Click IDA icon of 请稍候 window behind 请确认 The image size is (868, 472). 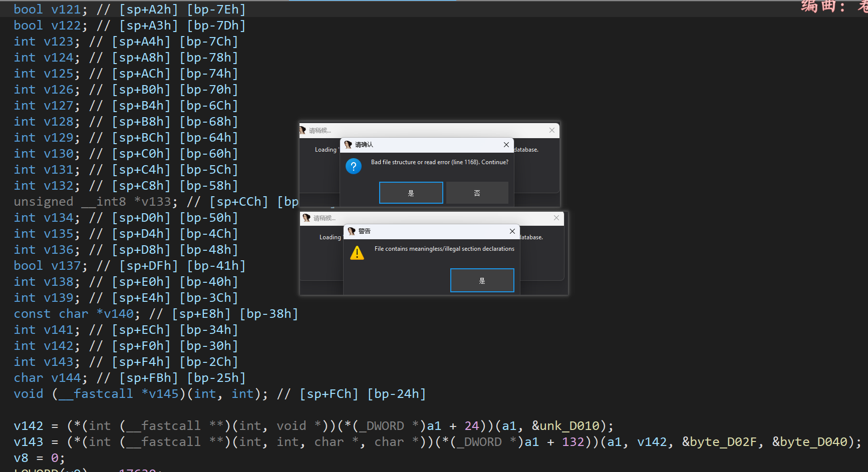click(x=303, y=130)
